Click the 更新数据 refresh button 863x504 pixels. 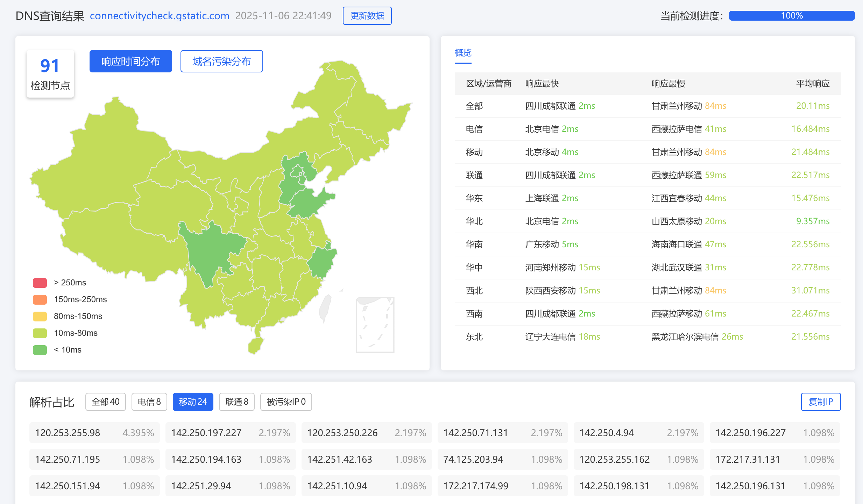367,16
